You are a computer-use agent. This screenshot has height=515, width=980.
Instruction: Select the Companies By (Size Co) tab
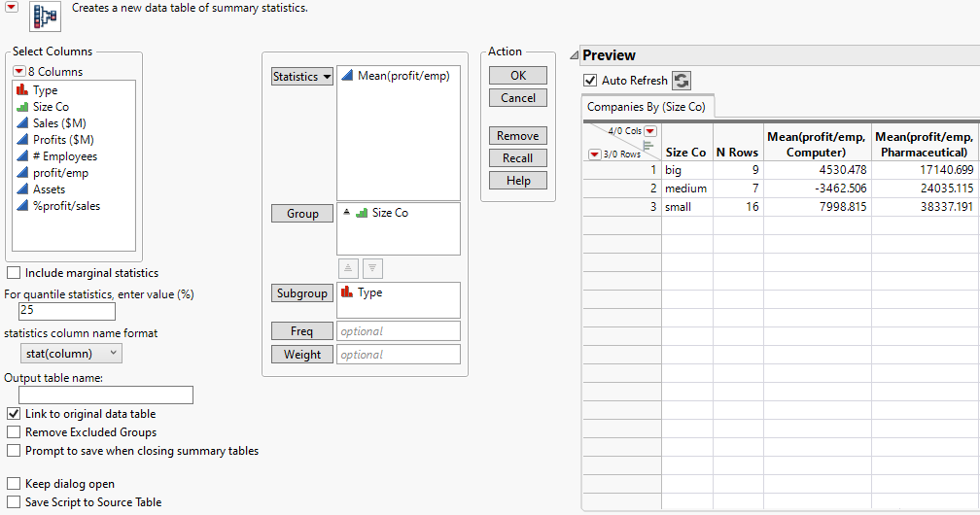[647, 107]
